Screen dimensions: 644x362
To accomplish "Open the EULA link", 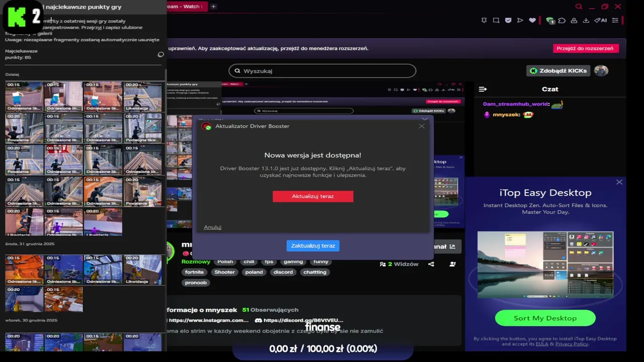I will click(542, 344).
